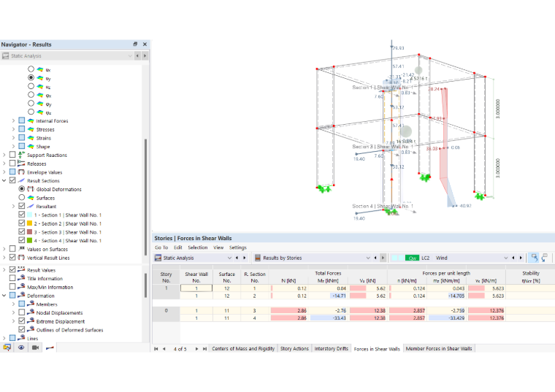Click previous arrow beside Results by Stories
Image resolution: width=555 pixels, height=392 pixels.
[375, 258]
